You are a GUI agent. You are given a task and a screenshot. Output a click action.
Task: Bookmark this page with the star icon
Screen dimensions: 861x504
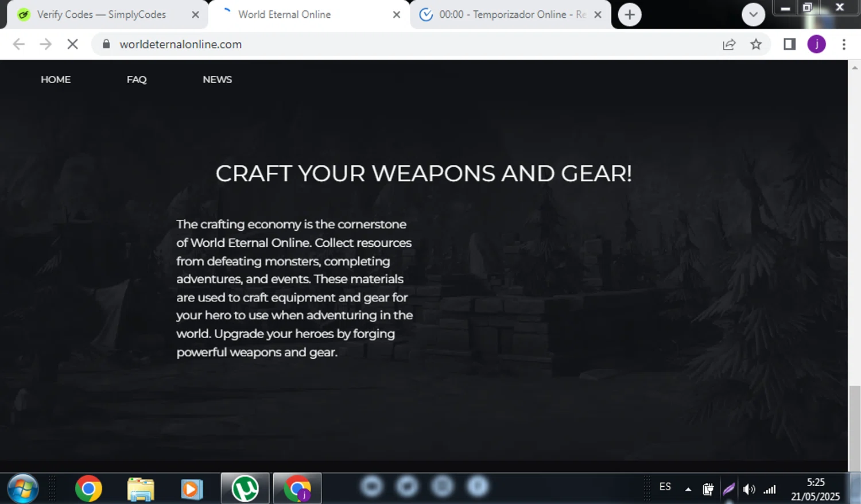pyautogui.click(x=756, y=44)
